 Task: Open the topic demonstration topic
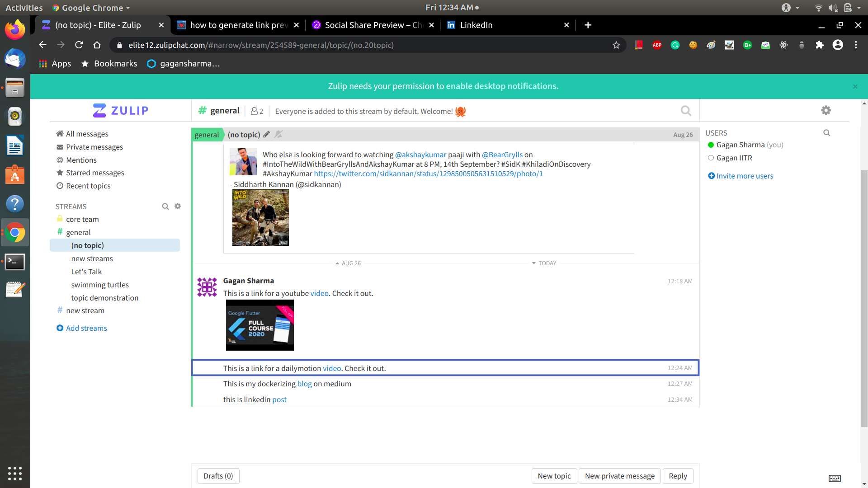(104, 298)
